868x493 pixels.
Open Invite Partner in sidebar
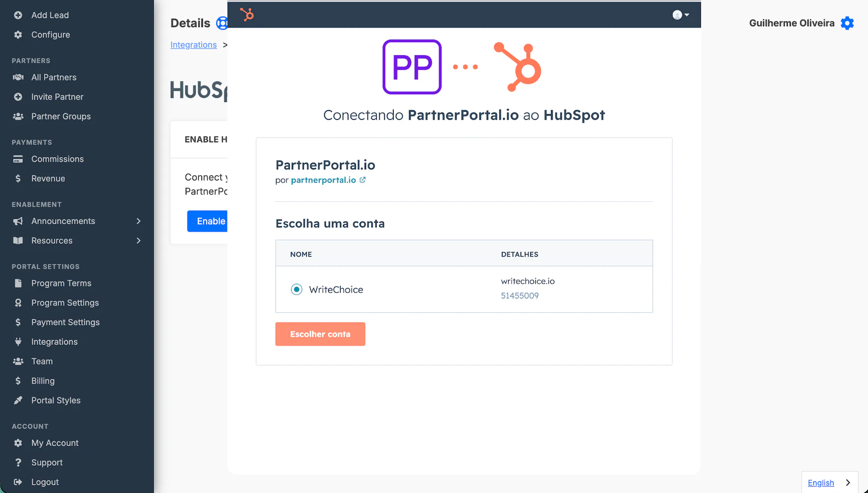(57, 97)
